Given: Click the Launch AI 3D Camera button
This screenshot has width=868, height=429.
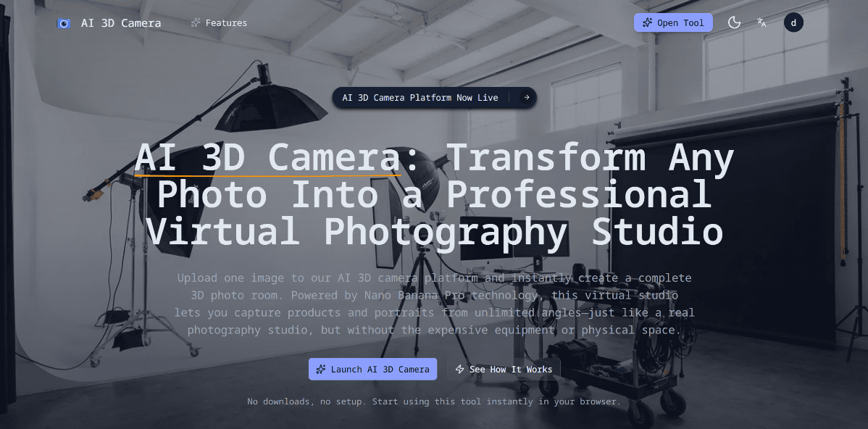Looking at the screenshot, I should point(373,369).
